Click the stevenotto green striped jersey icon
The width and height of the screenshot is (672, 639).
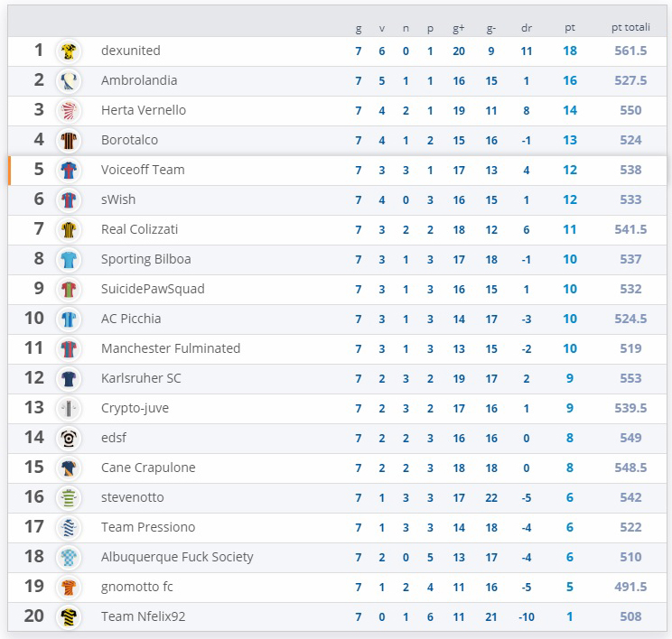(69, 497)
